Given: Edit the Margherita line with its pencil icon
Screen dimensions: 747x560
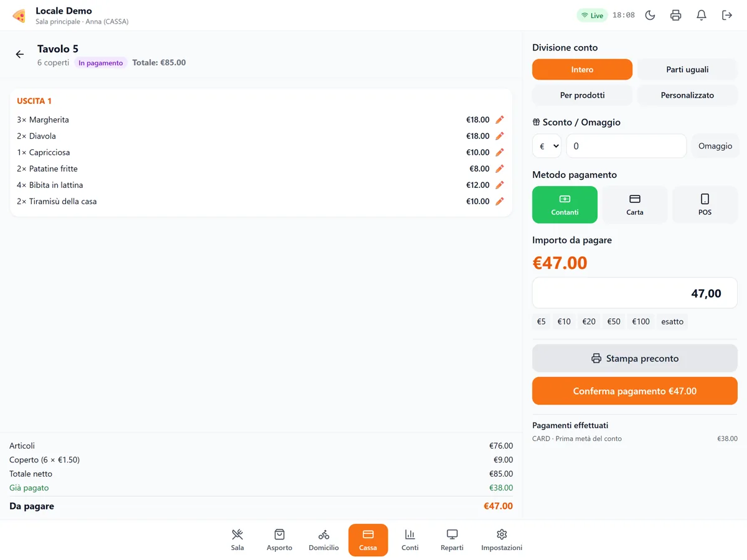Looking at the screenshot, I should [499, 119].
